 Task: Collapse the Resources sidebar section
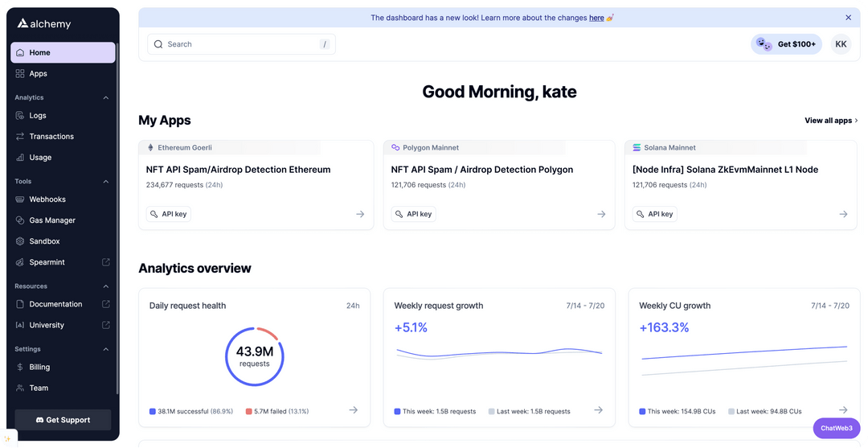tap(106, 286)
